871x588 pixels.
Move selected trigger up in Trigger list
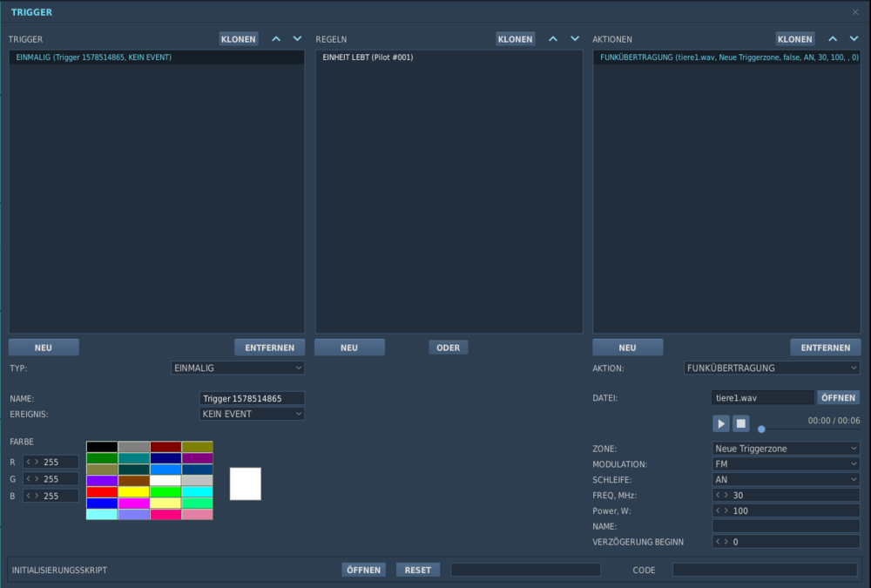276,39
